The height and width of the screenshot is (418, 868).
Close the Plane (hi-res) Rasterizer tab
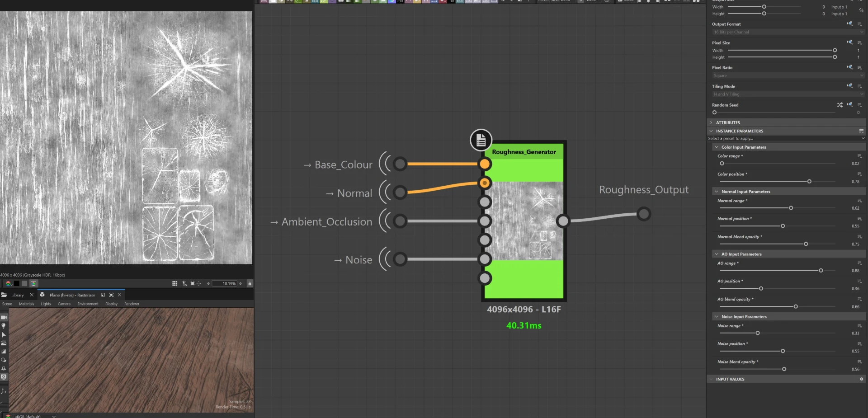click(x=119, y=295)
